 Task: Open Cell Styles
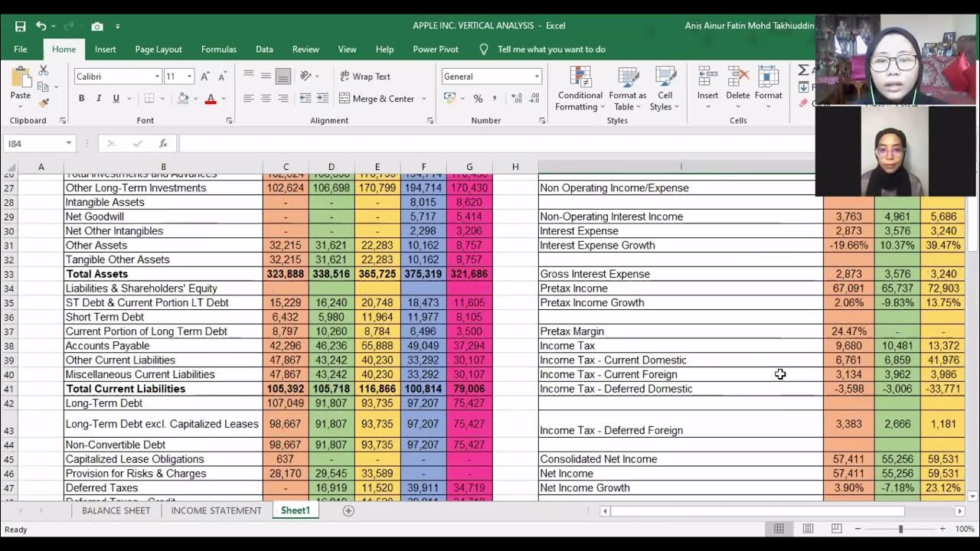click(665, 89)
